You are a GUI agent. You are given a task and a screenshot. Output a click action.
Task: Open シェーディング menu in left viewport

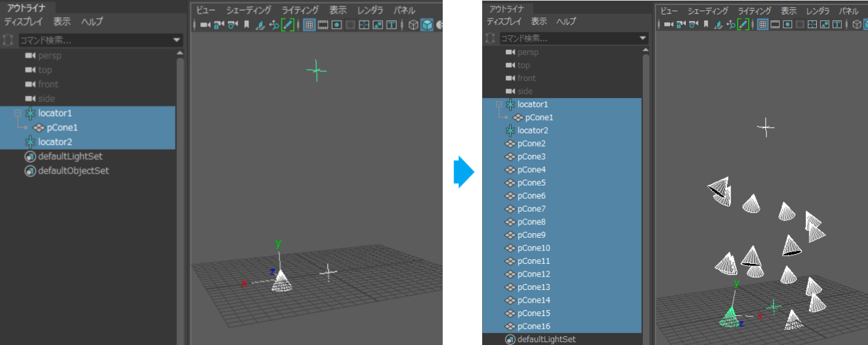point(248,10)
